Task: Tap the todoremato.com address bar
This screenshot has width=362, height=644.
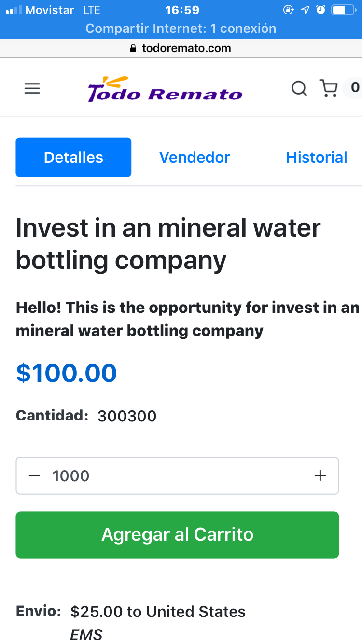Action: (x=186, y=48)
